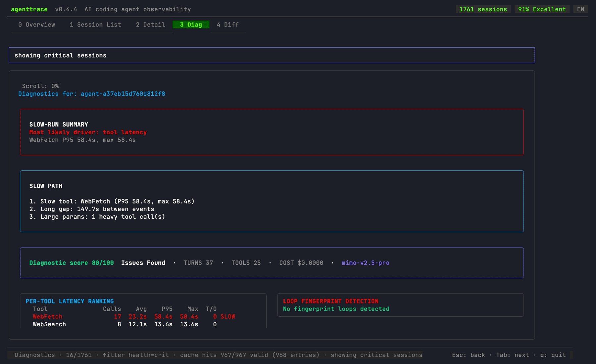This screenshot has width=596, height=364.
Task: Select slow path item 3 Large params
Action: click(97, 217)
